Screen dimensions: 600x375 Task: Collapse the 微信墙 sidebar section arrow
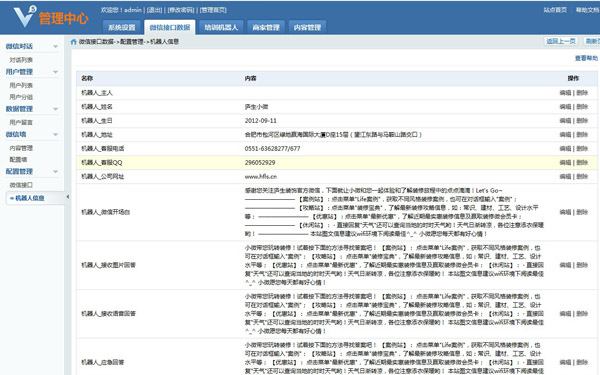point(55,134)
